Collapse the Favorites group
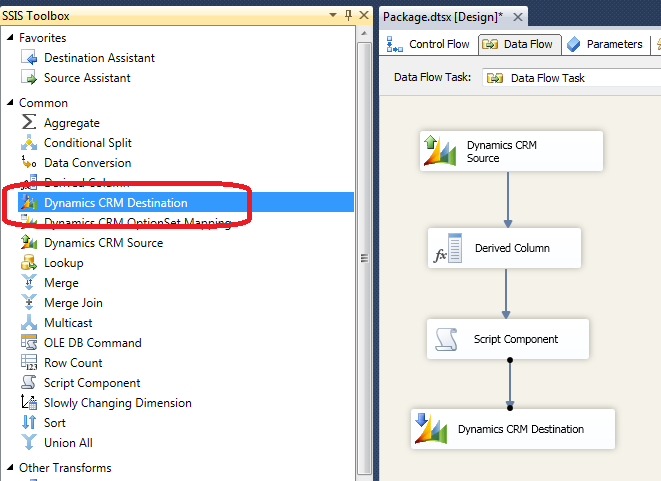The height and width of the screenshot is (481, 661). pyautogui.click(x=10, y=38)
